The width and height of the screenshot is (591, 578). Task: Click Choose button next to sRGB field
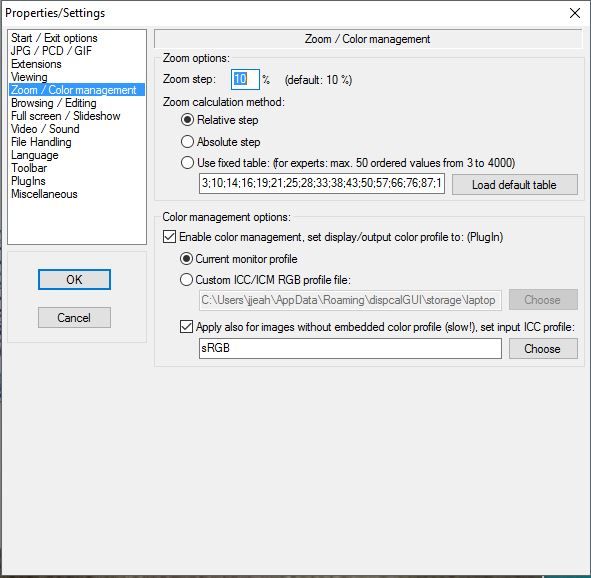[x=543, y=349]
